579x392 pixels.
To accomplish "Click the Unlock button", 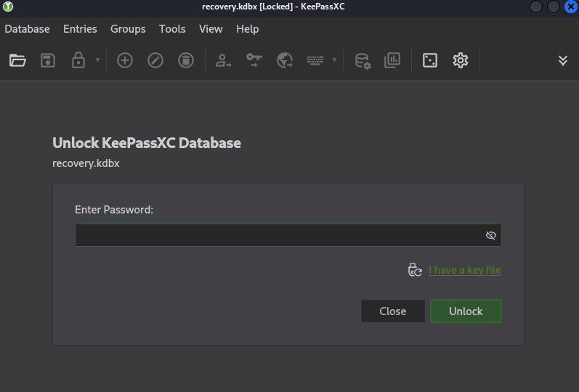I will (x=466, y=311).
